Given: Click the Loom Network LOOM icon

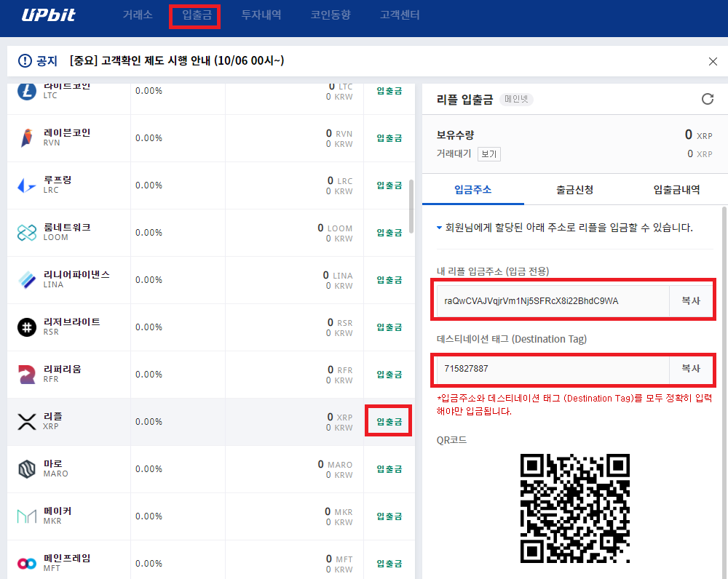Looking at the screenshot, I should coord(26,233).
